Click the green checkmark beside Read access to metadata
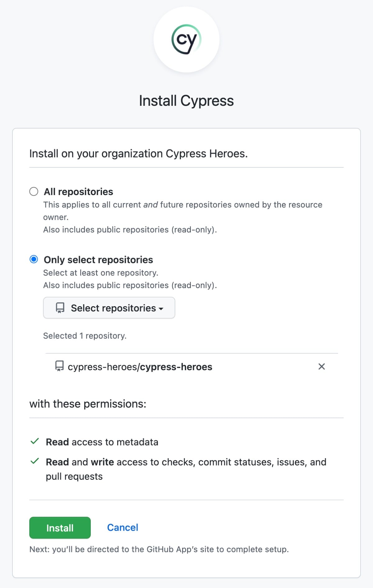This screenshot has height=588, width=373. pos(35,441)
